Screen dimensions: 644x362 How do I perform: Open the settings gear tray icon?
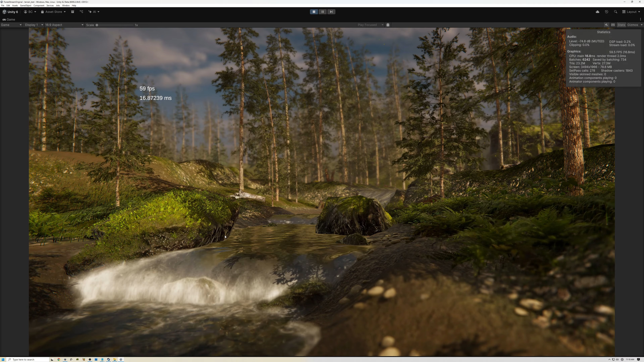[622, 359]
